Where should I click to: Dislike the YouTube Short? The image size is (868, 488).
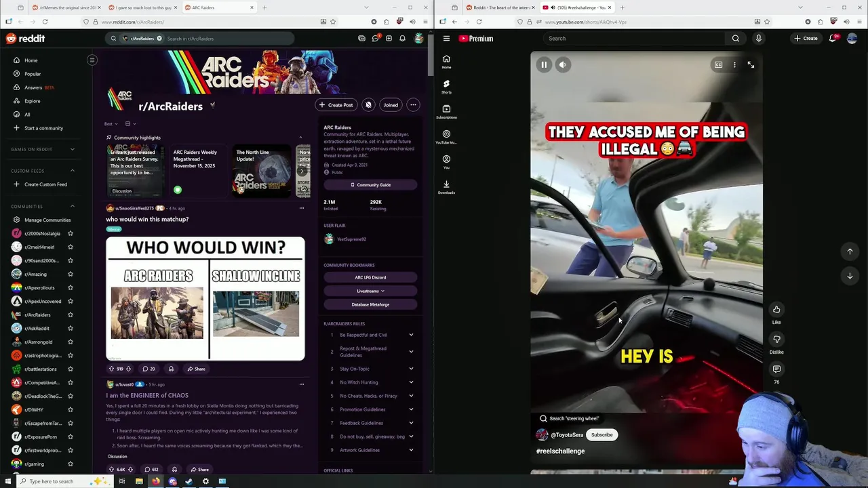tap(776, 340)
